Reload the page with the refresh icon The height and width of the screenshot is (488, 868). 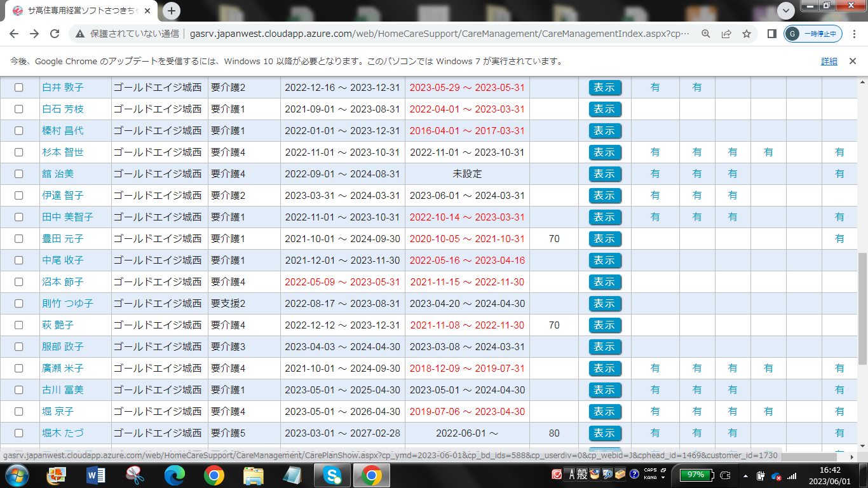coord(55,34)
